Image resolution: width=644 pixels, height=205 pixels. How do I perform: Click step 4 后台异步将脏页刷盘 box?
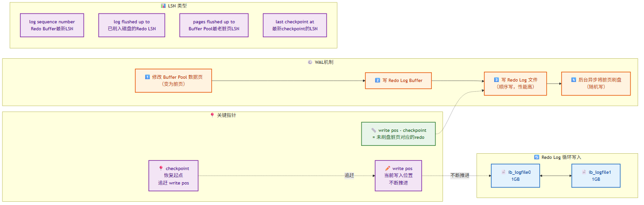coord(596,83)
